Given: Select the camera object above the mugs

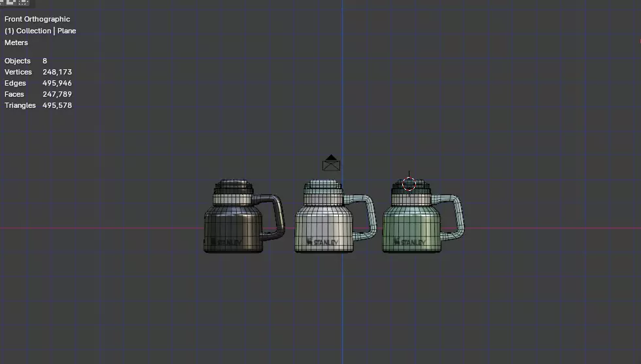Looking at the screenshot, I should 331,163.
